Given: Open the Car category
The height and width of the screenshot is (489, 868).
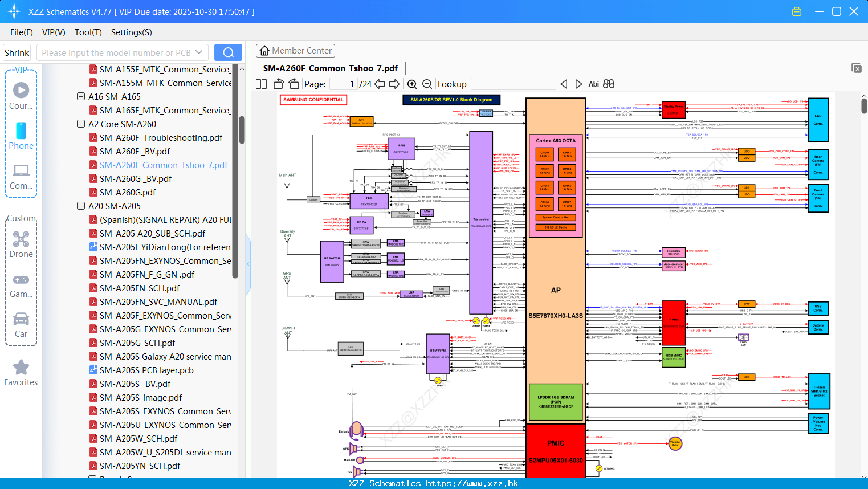Looking at the screenshot, I should pyautogui.click(x=21, y=325).
